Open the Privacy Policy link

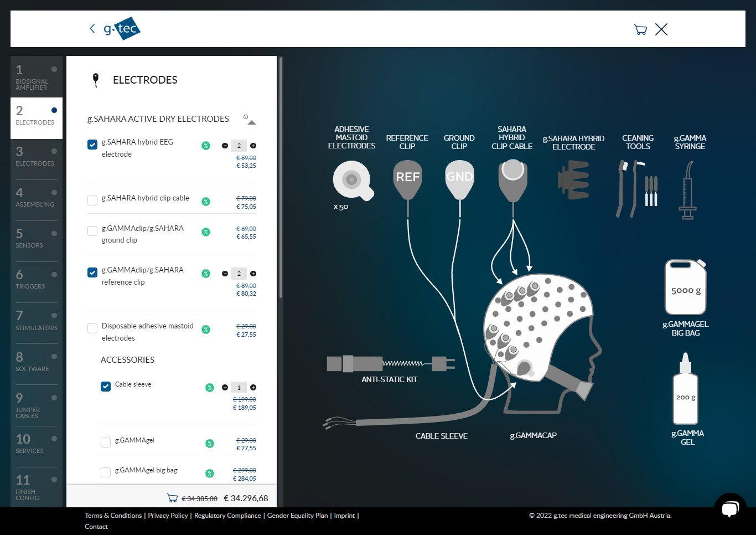click(168, 516)
